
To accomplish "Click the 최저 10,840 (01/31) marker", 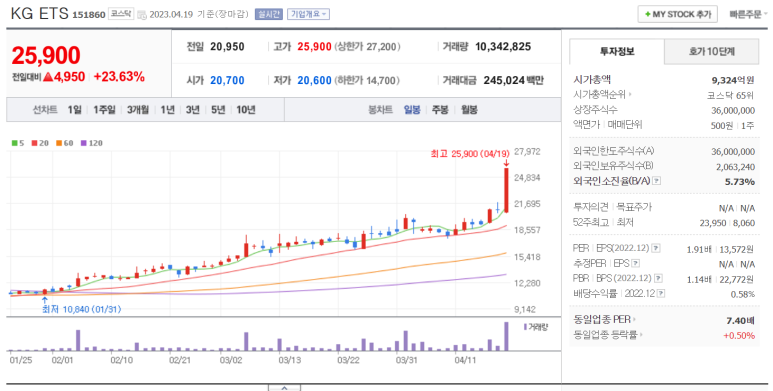I will (81, 309).
